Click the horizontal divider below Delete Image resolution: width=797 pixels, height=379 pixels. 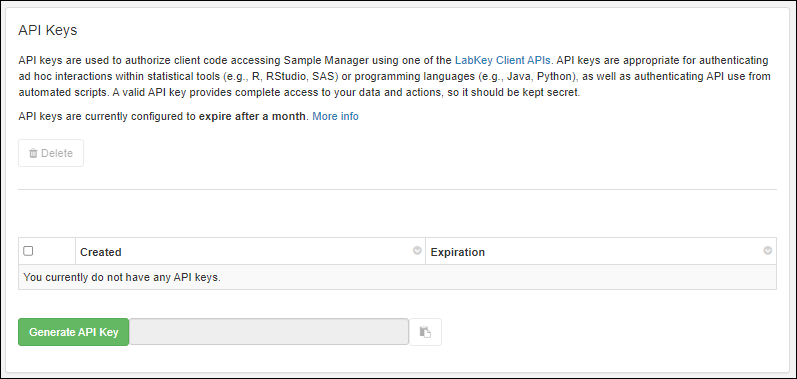click(397, 190)
